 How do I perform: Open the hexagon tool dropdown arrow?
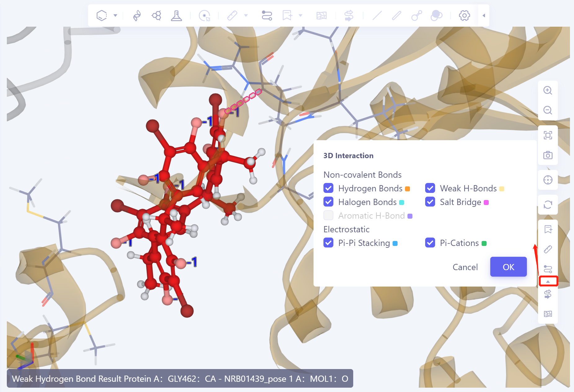[x=115, y=15]
